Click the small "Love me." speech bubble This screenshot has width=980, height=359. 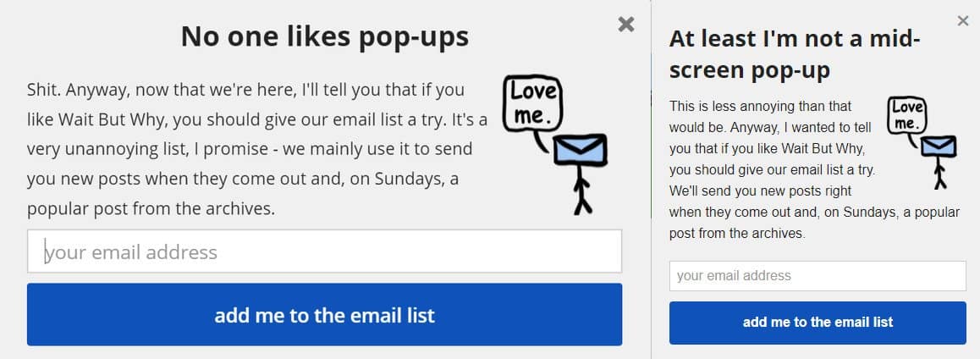[906, 115]
